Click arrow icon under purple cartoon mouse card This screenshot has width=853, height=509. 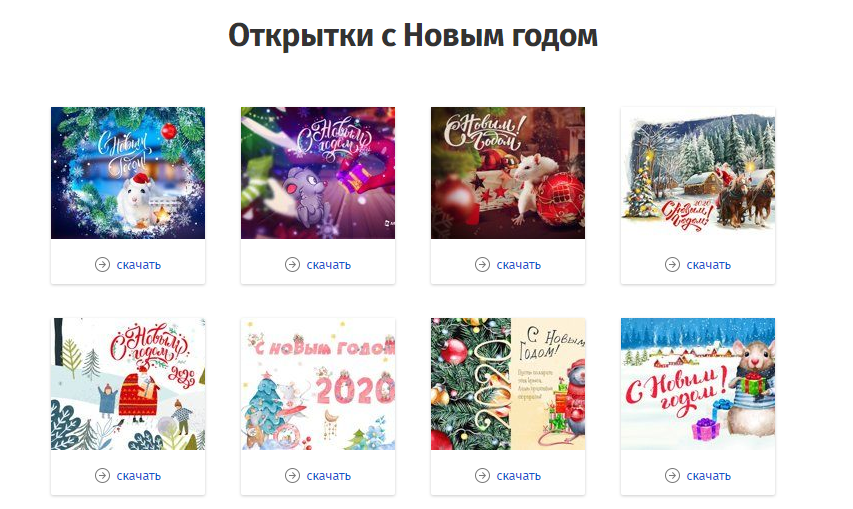point(292,265)
